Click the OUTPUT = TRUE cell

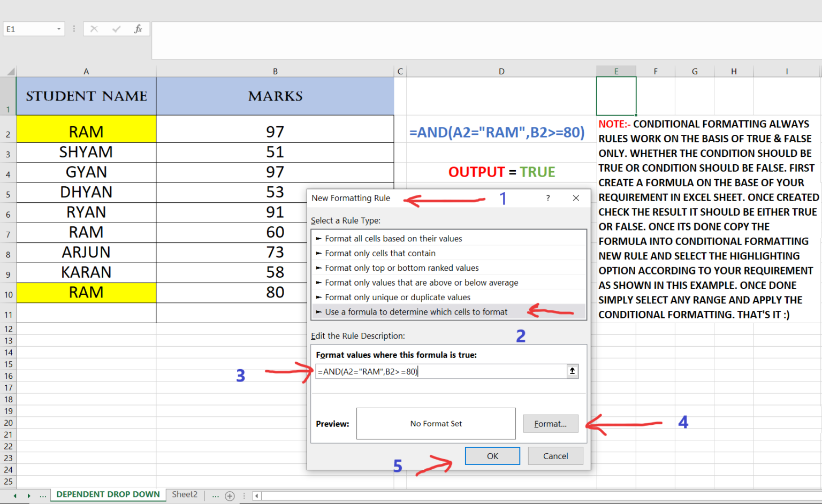[501, 172]
